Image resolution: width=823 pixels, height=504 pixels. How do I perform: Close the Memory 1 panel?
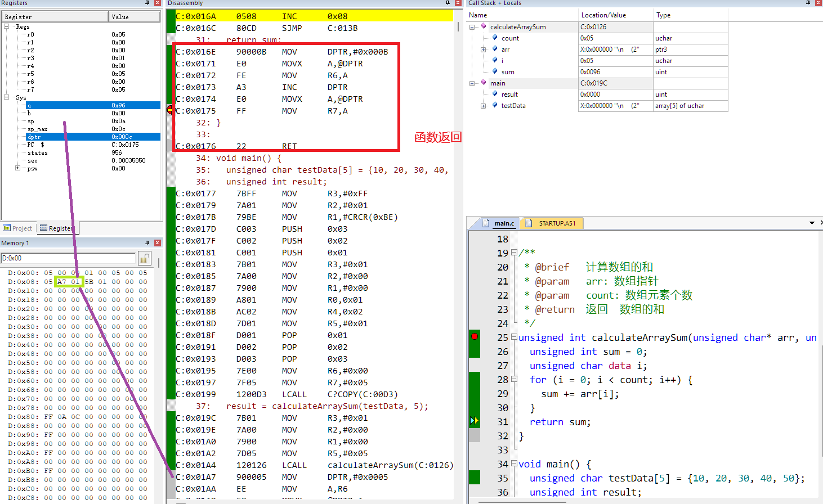(x=158, y=243)
